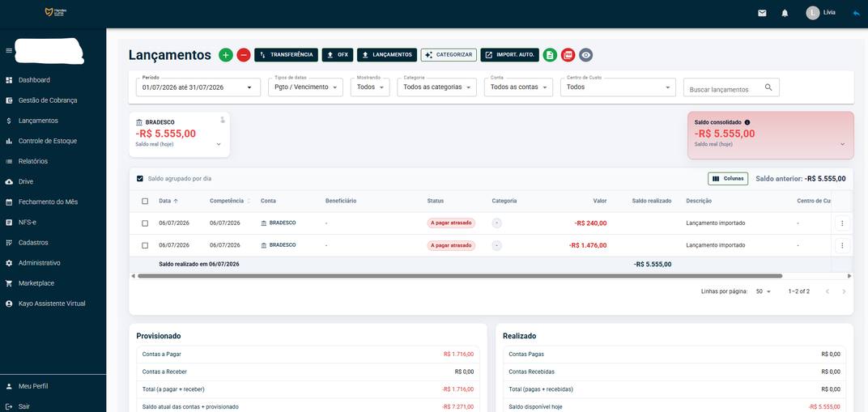This screenshot has width=868, height=412.
Task: Check the row with value -R$ 240,00
Action: coord(145,223)
